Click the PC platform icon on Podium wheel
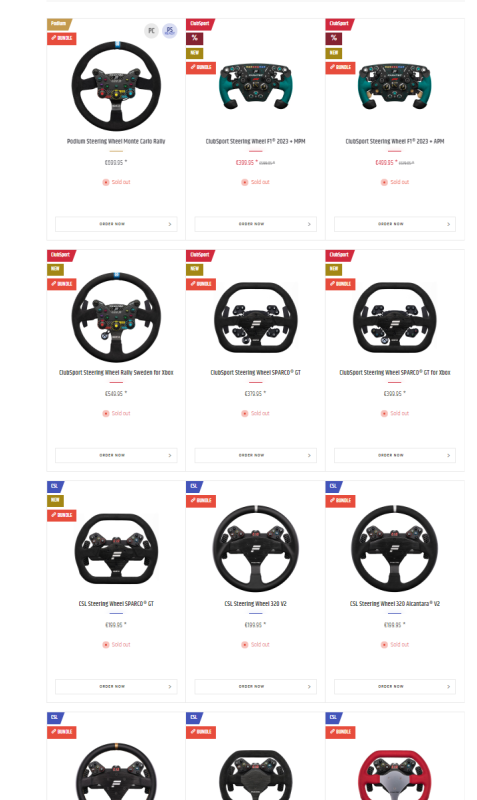The width and height of the screenshot is (477, 800). (x=151, y=31)
